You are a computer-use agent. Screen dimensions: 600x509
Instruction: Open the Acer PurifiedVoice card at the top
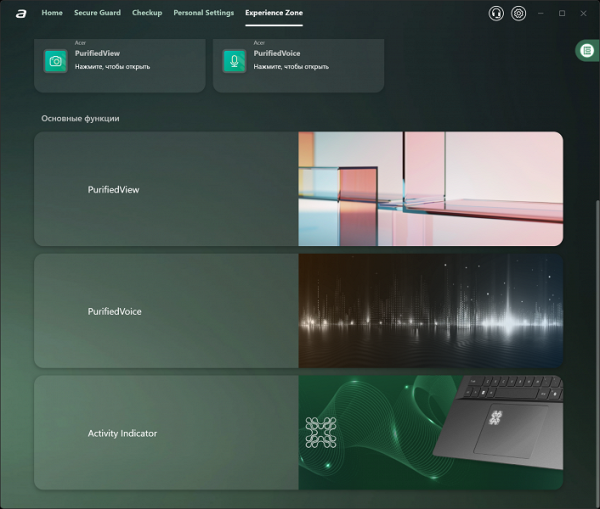click(298, 64)
